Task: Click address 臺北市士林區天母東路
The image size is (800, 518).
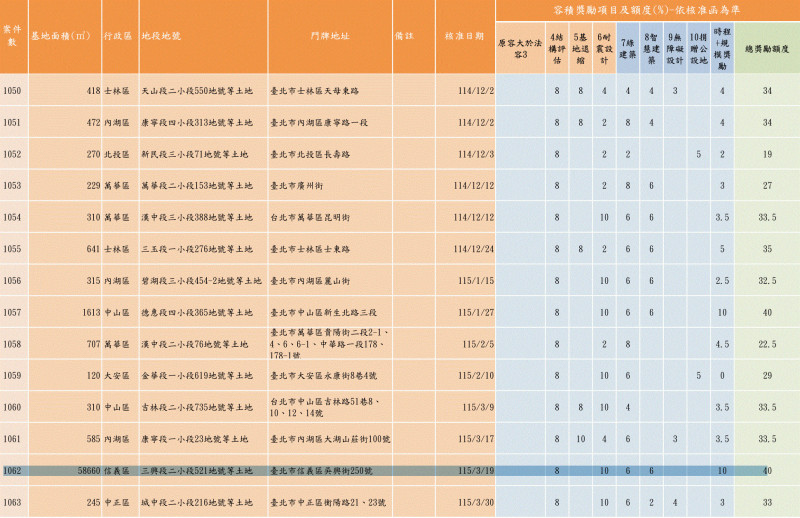Action: pos(315,91)
